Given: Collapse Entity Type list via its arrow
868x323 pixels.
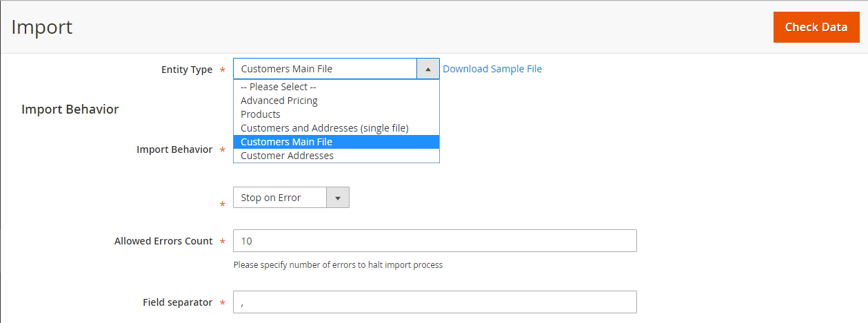Looking at the screenshot, I should 428,69.
